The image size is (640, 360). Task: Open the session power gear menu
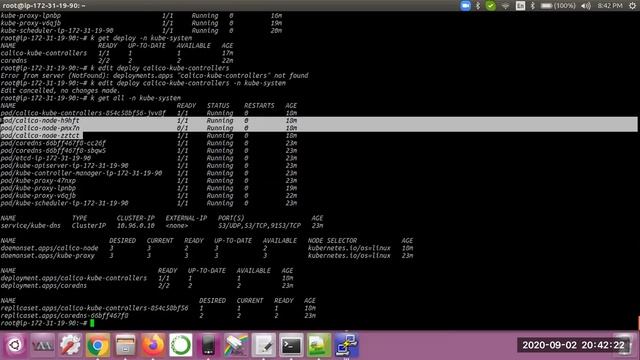coord(632,6)
